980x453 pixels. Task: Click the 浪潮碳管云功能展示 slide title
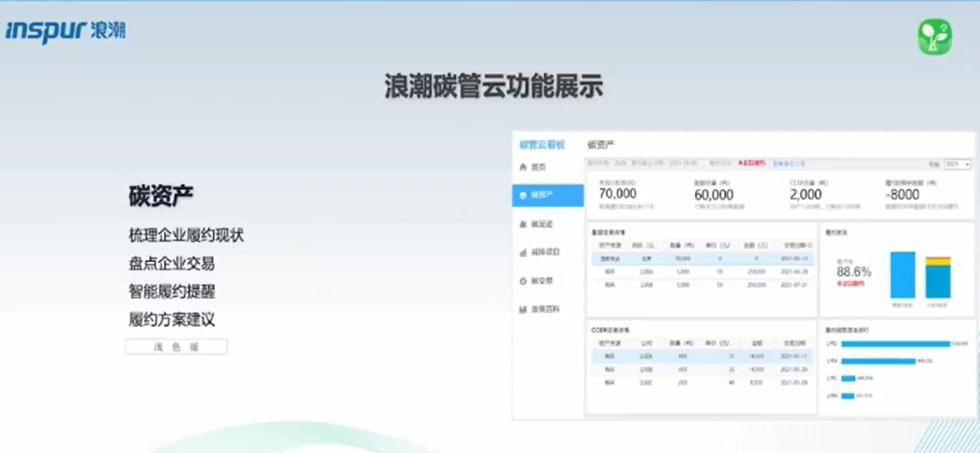[494, 86]
